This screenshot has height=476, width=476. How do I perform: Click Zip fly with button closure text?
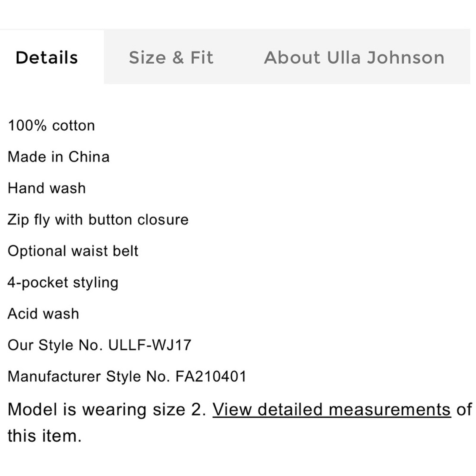pos(98,220)
